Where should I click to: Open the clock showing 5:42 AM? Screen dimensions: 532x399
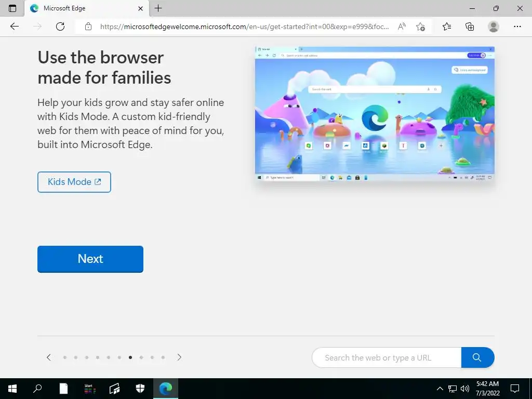(x=487, y=389)
